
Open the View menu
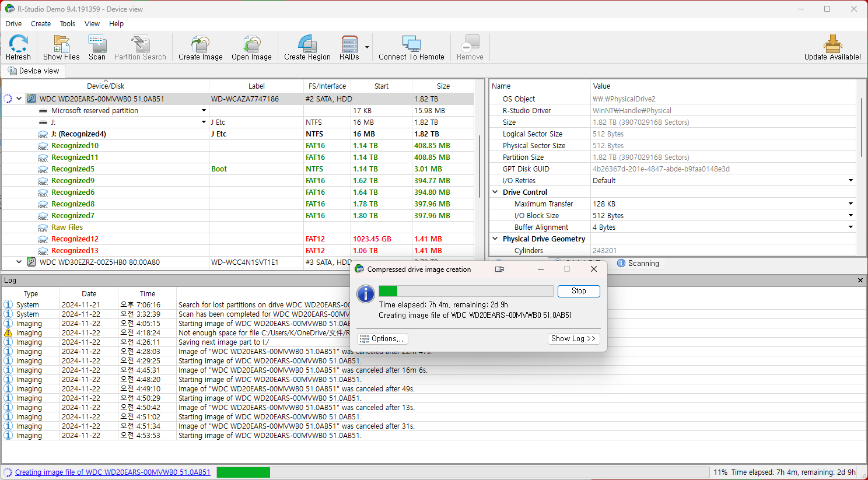[92, 24]
